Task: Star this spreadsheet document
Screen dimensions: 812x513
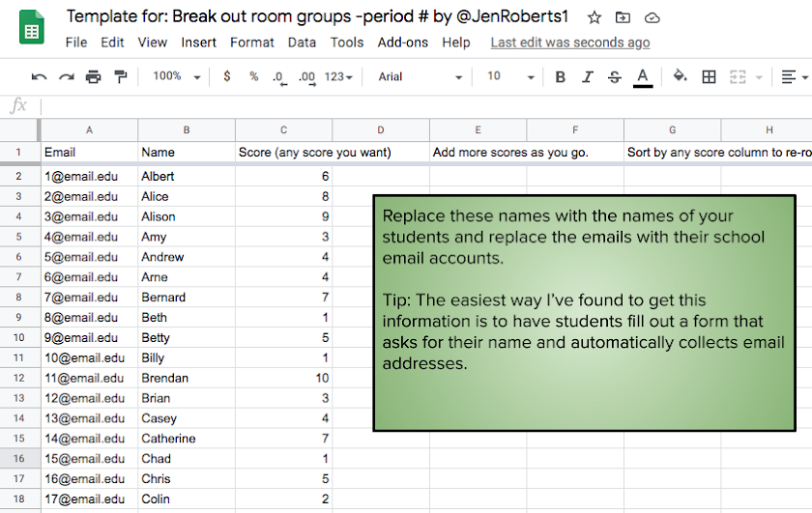Action: [594, 18]
